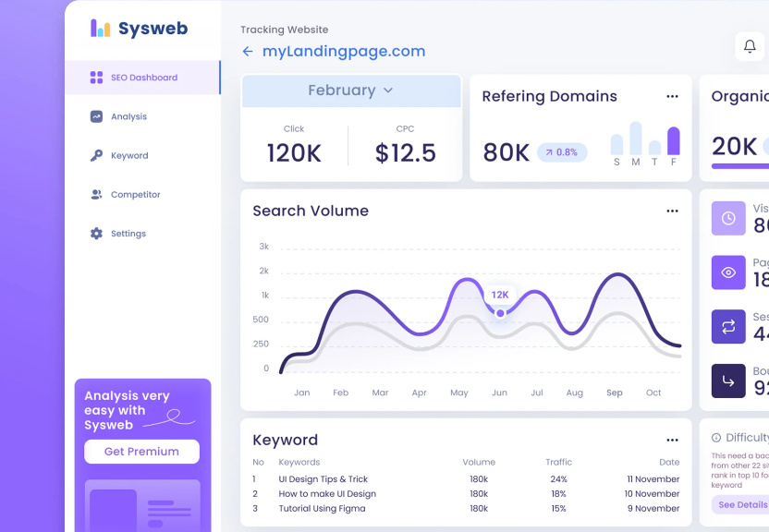Open Refering Domains three-dot menu

click(x=672, y=96)
